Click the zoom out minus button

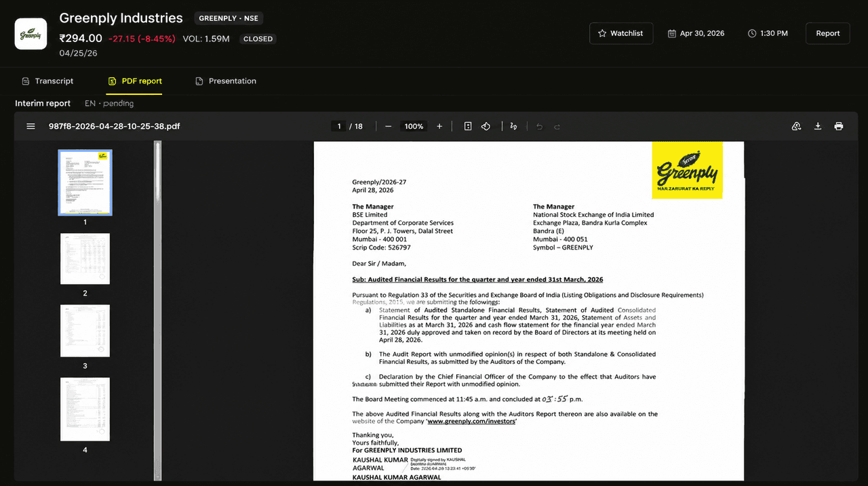(x=388, y=126)
